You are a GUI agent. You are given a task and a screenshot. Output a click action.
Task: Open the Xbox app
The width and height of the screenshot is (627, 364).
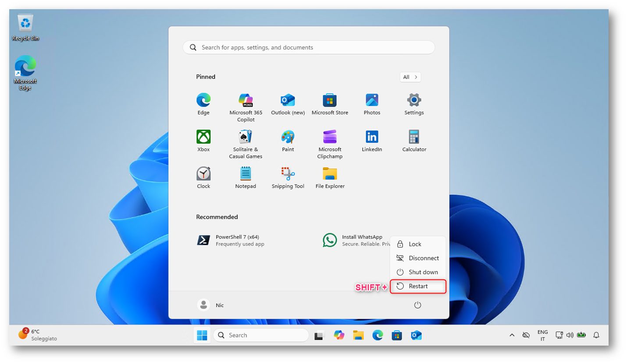click(203, 141)
